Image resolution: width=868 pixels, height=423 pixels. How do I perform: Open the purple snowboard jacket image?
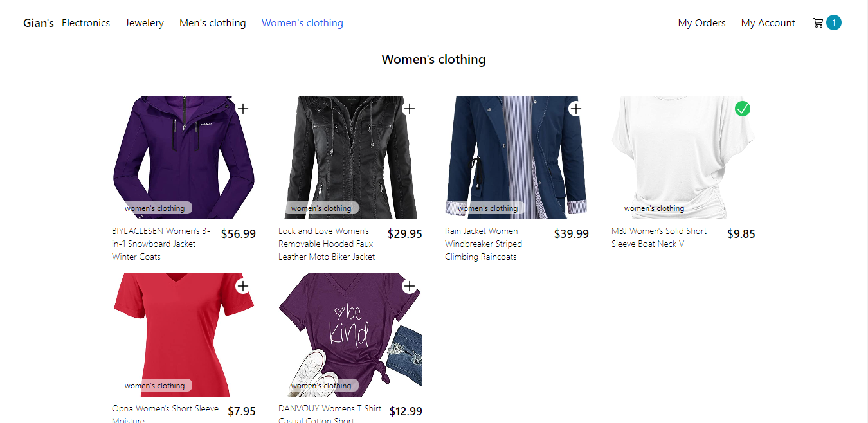point(184,157)
